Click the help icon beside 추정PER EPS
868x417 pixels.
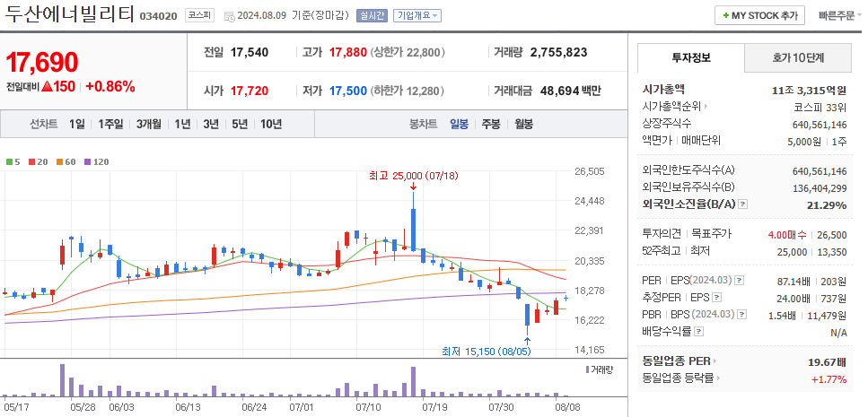click(x=716, y=298)
